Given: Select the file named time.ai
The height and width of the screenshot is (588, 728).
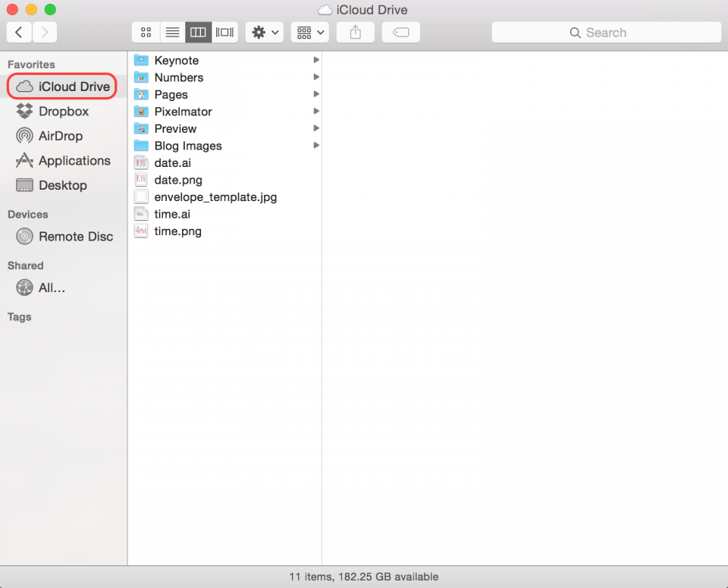Looking at the screenshot, I should [x=224, y=214].
